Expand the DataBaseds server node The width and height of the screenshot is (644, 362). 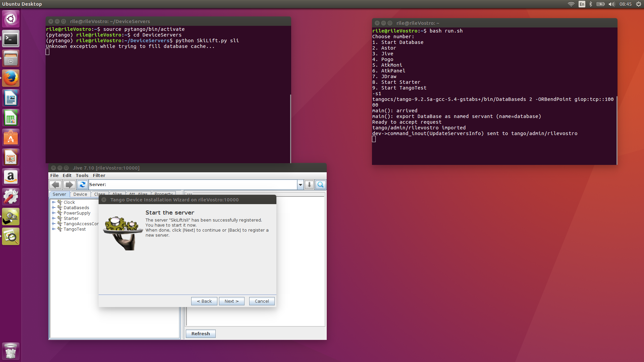pyautogui.click(x=53, y=208)
